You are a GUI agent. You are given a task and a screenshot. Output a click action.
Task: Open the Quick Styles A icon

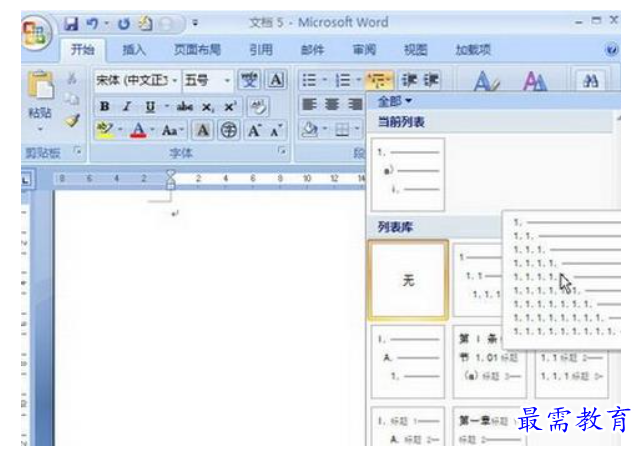[x=486, y=81]
